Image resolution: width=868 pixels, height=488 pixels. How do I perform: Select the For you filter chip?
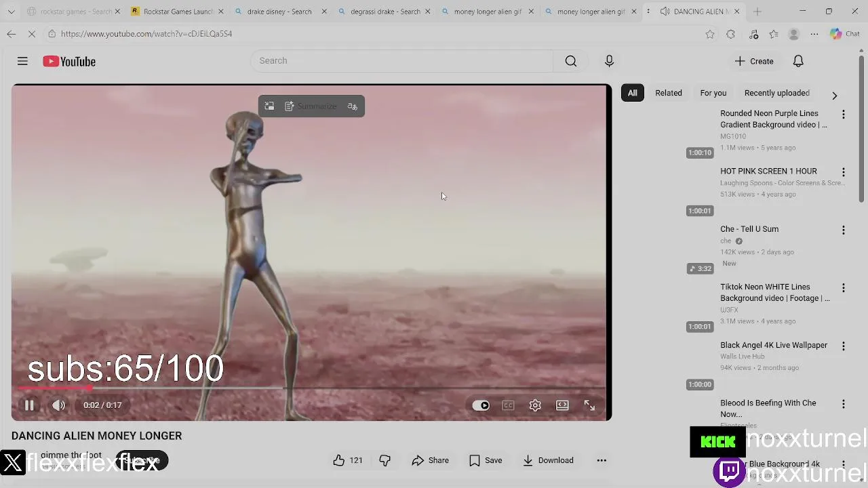[713, 93]
